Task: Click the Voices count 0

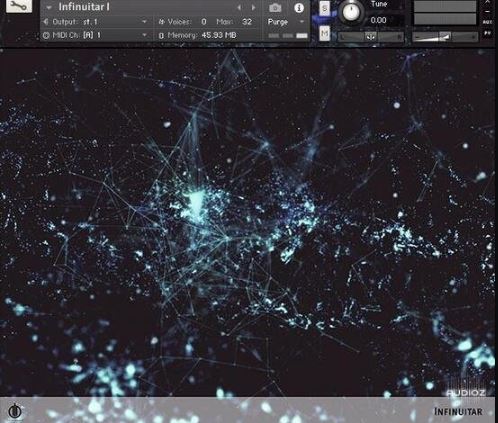Action: coord(204,22)
